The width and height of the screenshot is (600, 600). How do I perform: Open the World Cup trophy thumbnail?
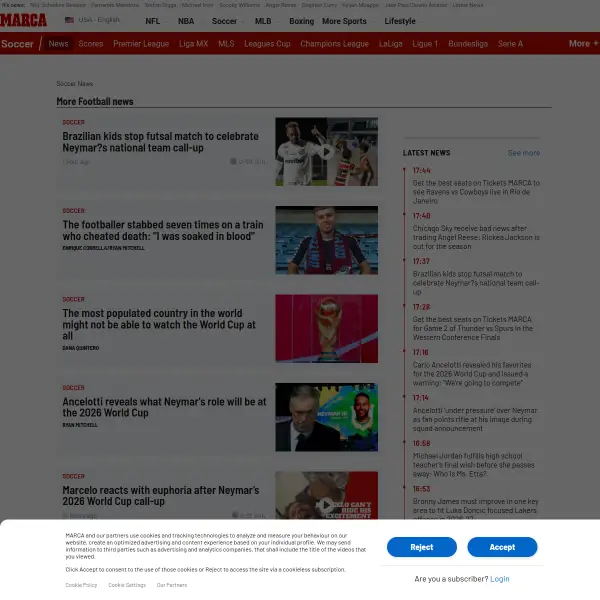[x=326, y=328]
